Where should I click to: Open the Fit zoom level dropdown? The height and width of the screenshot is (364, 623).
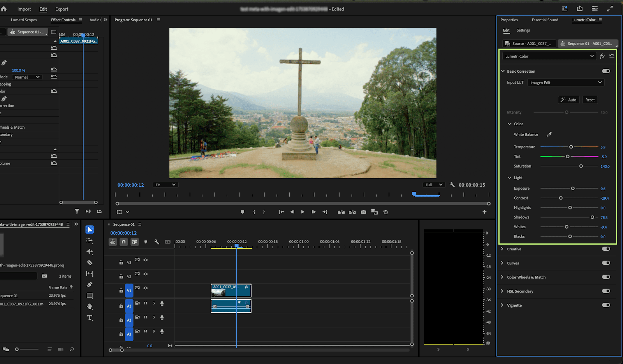[x=165, y=185]
